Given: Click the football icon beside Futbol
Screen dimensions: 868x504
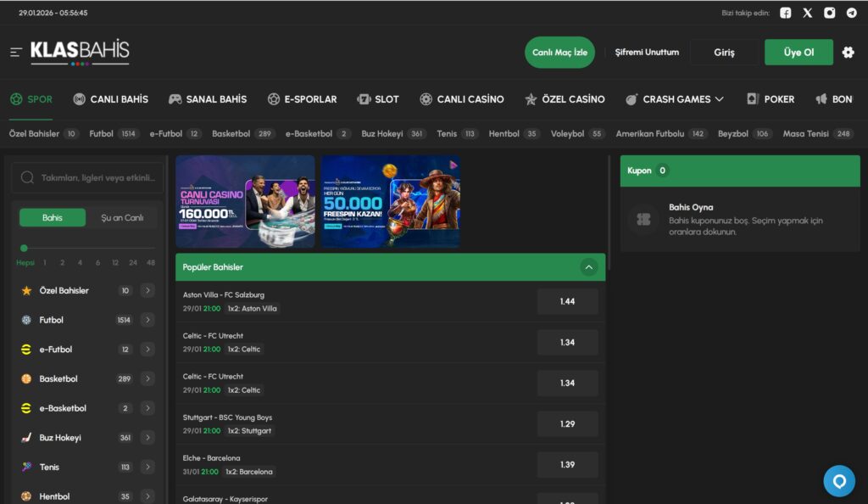Looking at the screenshot, I should (26, 320).
